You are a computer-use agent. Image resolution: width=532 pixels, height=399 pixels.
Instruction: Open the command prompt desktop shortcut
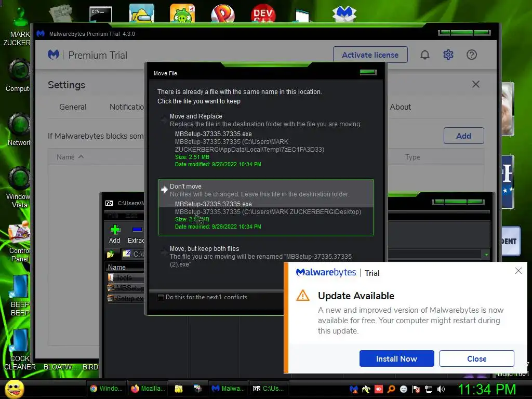coord(101,14)
